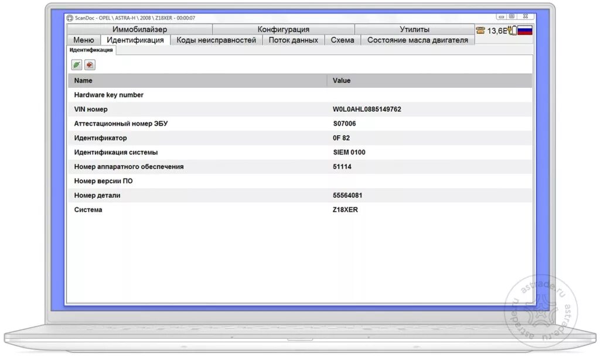
Task: Open the Иммобилайзер tab
Action: pos(139,29)
